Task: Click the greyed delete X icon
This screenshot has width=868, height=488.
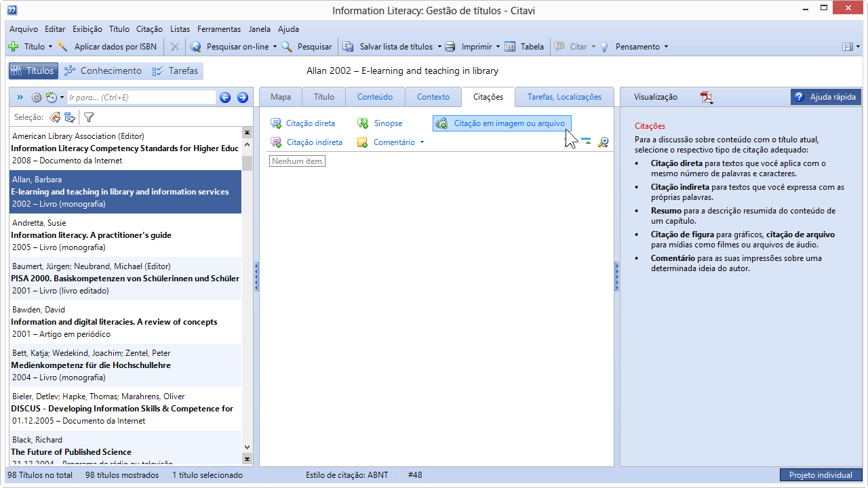Action: click(x=175, y=47)
